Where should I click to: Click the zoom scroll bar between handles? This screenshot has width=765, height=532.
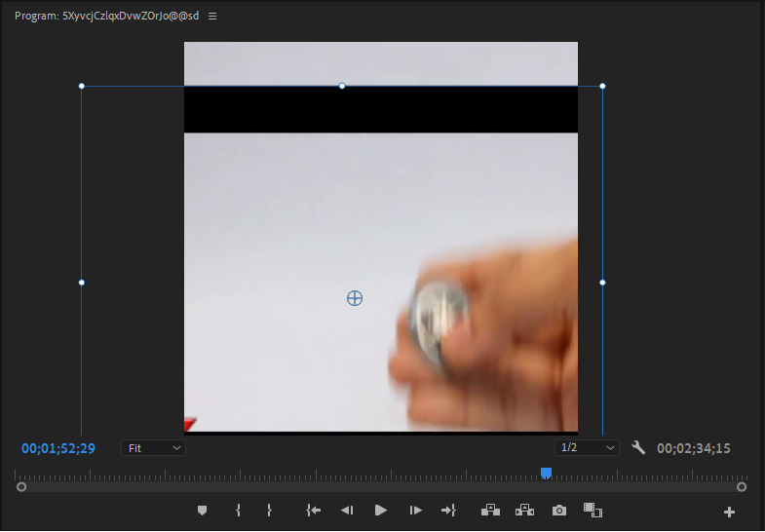381,486
